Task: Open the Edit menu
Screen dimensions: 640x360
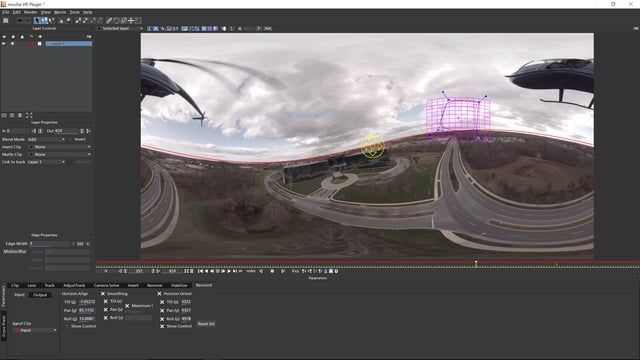Action: tap(17, 12)
